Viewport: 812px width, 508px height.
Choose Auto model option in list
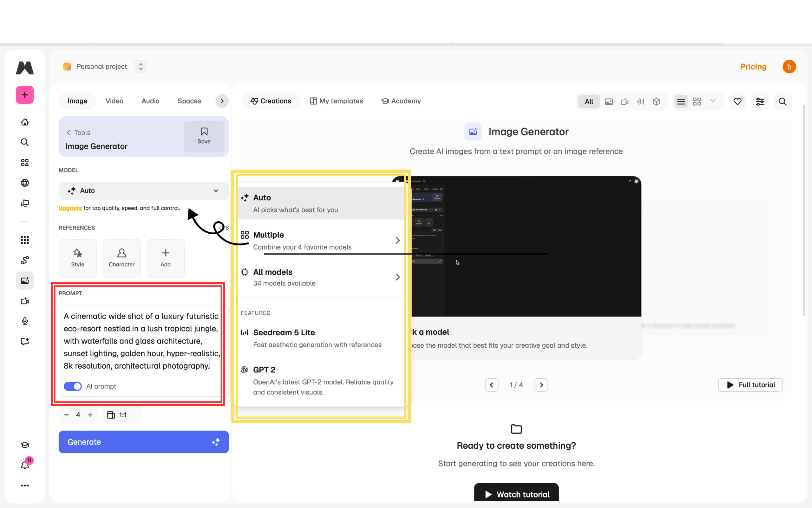[321, 203]
